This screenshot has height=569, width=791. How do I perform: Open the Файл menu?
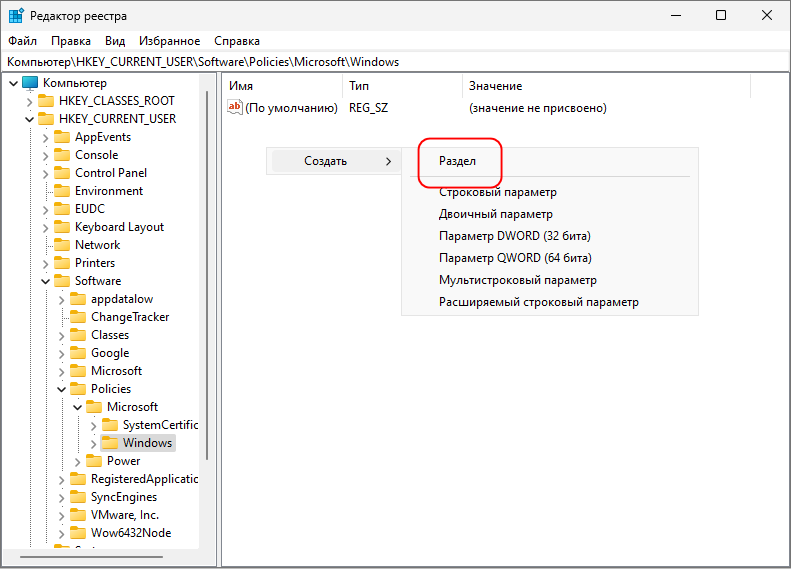22,41
